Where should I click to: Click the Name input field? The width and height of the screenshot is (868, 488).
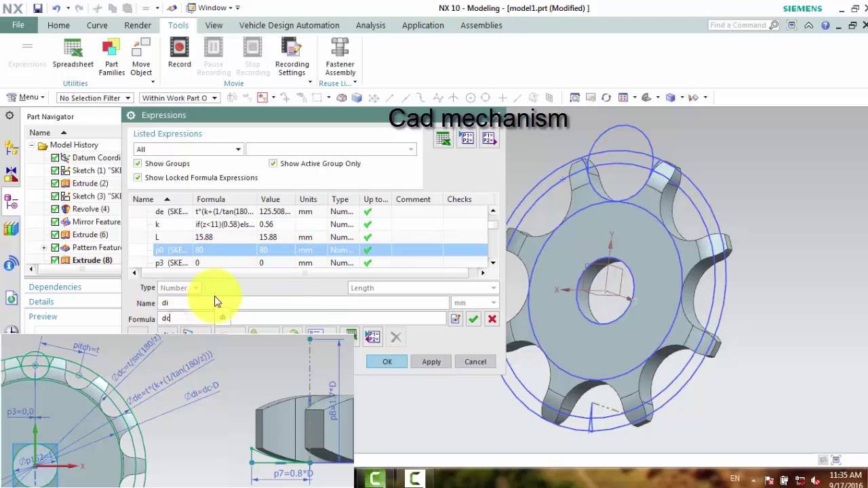click(303, 303)
